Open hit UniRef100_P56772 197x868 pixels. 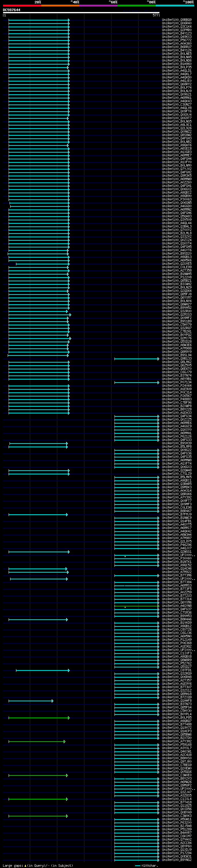pos(177,40)
